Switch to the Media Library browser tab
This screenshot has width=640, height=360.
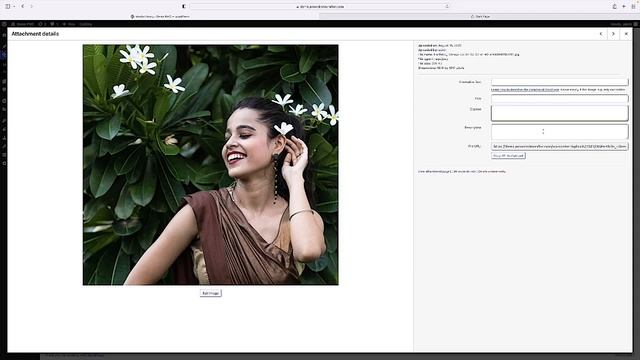[x=160, y=16]
